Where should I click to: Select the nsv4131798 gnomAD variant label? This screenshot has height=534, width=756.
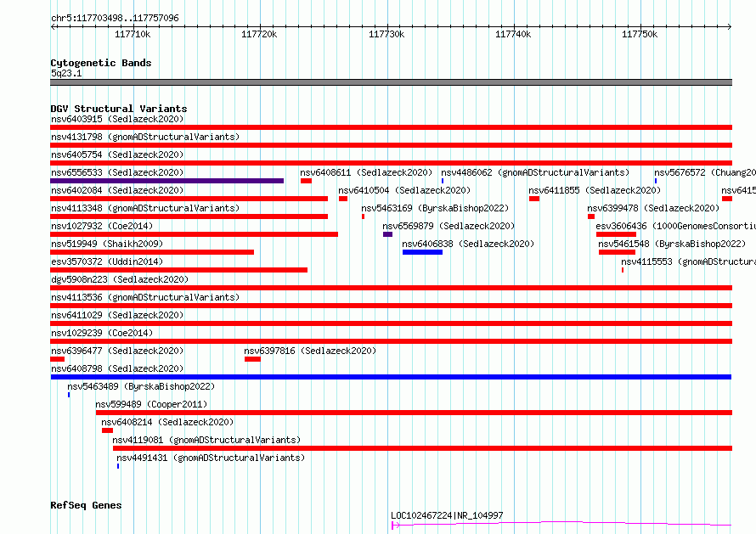145,137
